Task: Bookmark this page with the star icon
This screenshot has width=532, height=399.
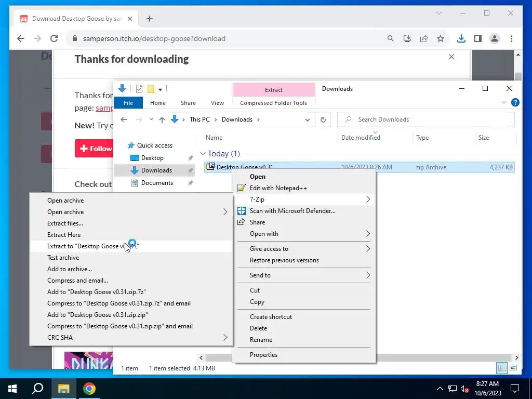Action: [441, 38]
